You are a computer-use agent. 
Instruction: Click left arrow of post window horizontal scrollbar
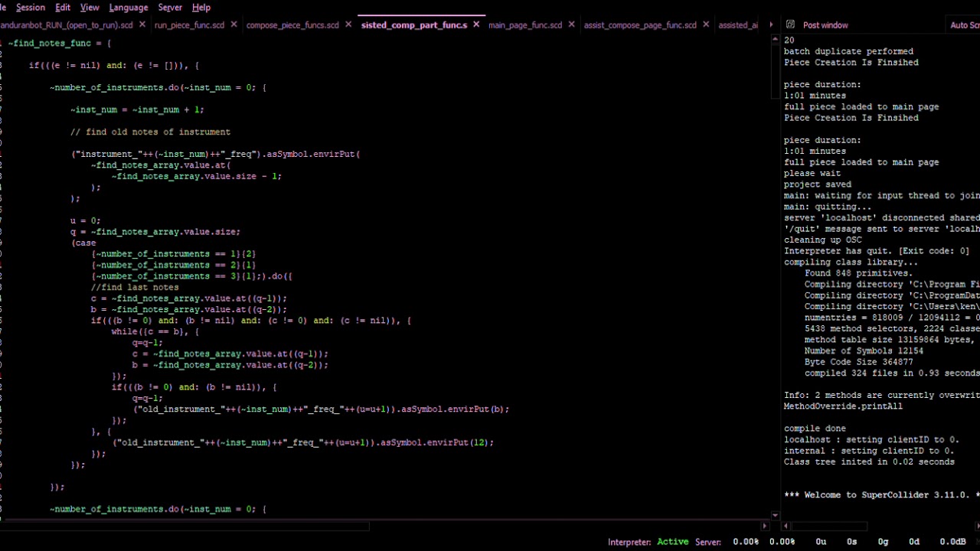tap(786, 526)
